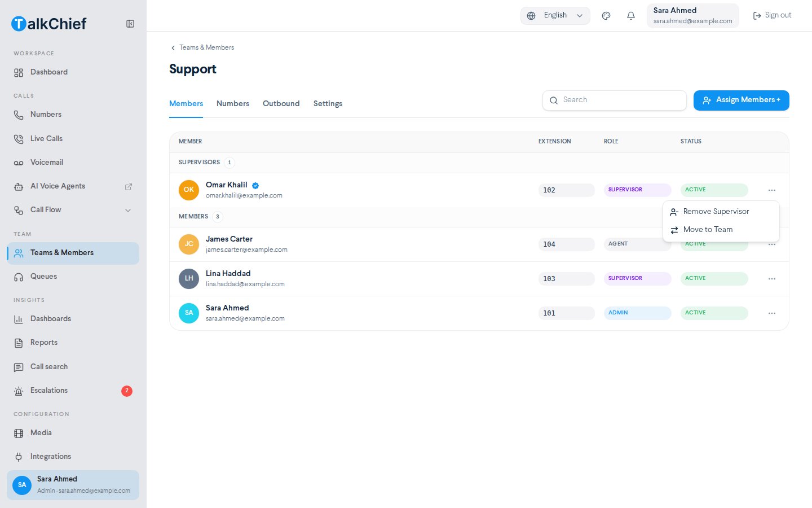This screenshot has height=508, width=812.
Task: Select Teams & Members sidebar item
Action: [73, 253]
